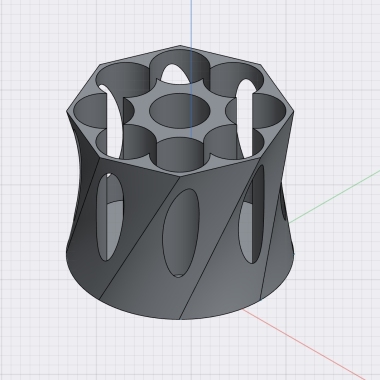Select the central circular hole on top

pos(179,110)
